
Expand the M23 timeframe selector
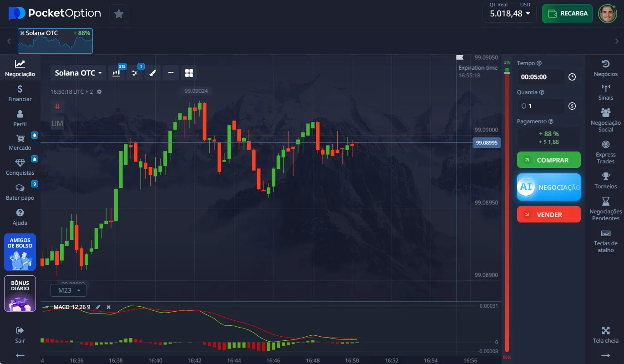click(x=68, y=290)
